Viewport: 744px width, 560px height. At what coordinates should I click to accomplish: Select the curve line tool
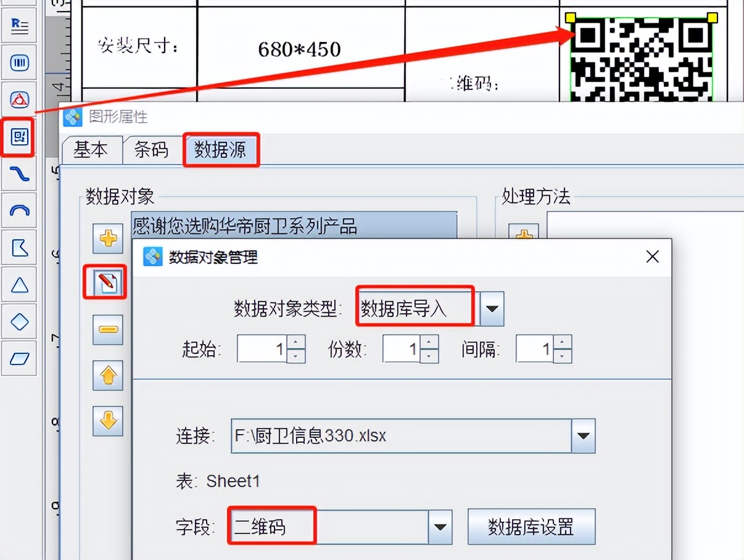(x=20, y=175)
